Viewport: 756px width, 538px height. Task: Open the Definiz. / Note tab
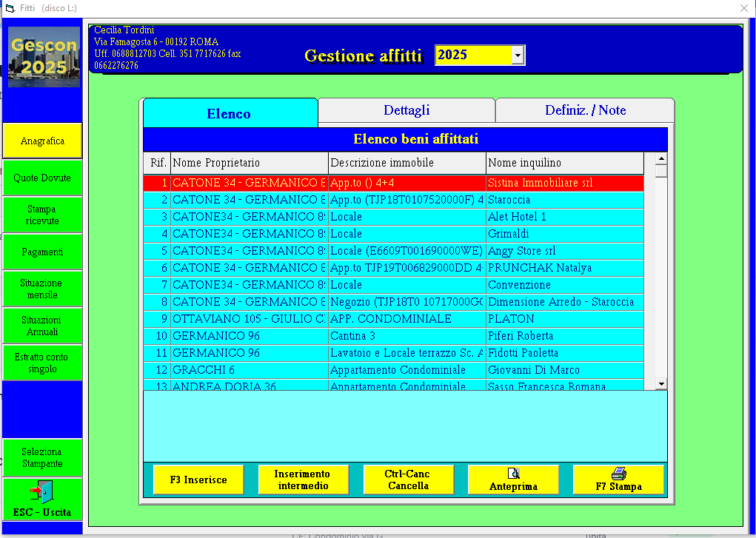(x=585, y=110)
